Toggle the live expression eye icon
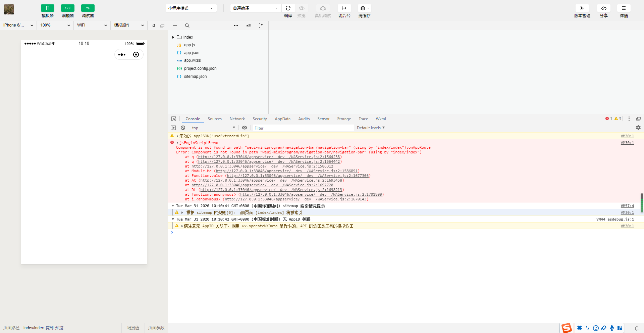This screenshot has width=644, height=333. coord(245,128)
